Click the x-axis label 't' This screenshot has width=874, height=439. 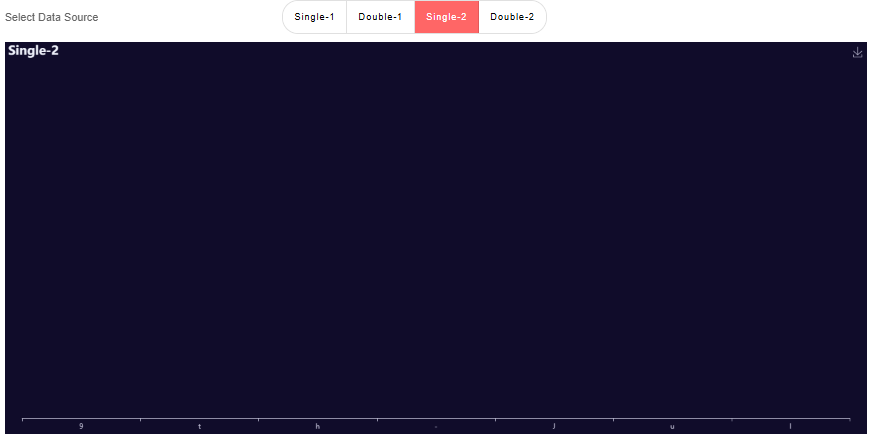pos(200,426)
